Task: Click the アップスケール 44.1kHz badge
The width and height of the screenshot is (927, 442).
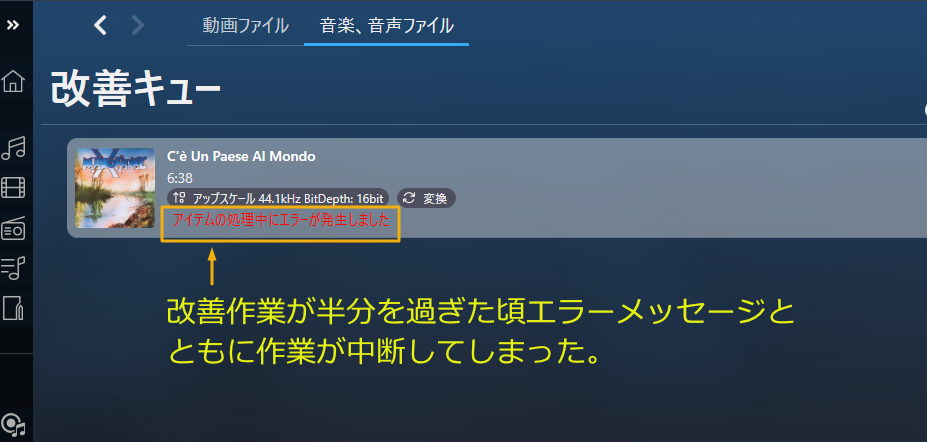Action: tap(278, 199)
